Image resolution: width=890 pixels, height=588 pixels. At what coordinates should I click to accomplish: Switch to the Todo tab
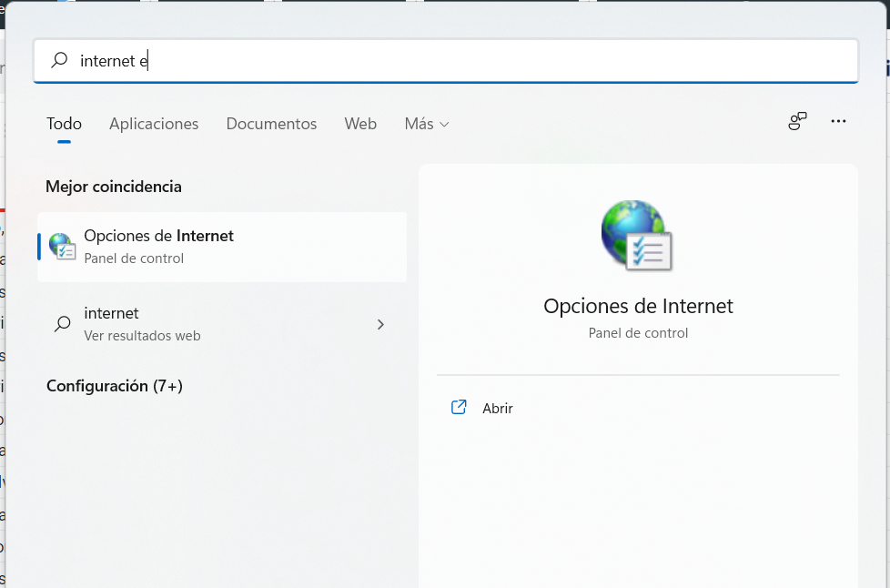64,124
